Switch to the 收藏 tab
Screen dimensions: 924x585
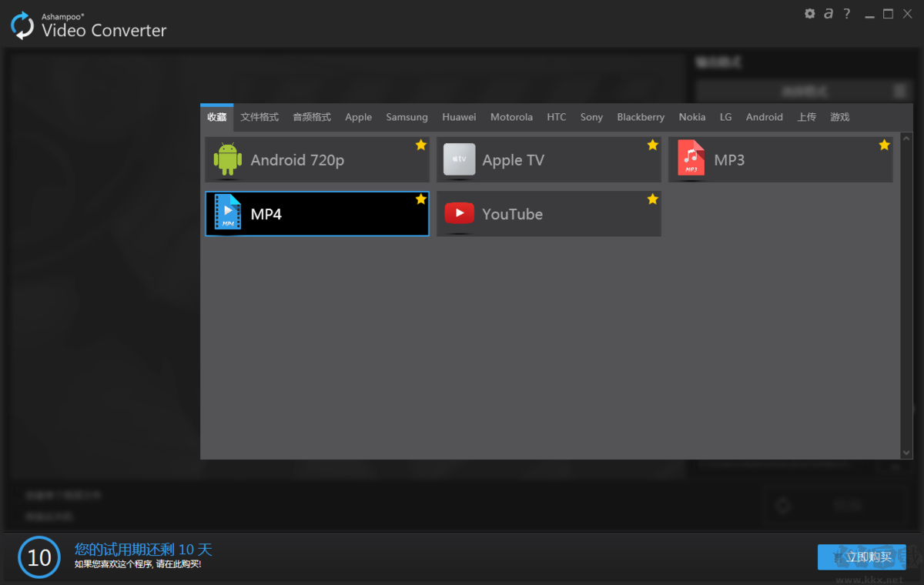tap(216, 117)
